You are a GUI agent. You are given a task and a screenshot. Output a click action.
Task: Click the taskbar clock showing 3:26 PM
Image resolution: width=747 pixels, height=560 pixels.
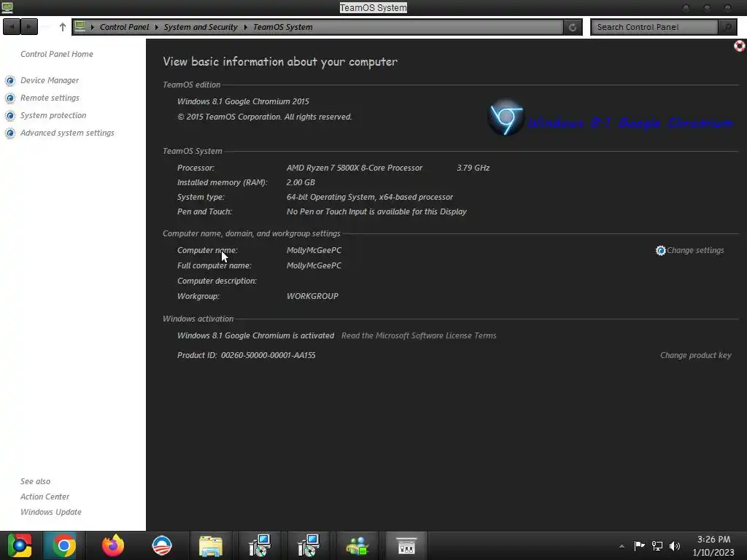pyautogui.click(x=713, y=540)
